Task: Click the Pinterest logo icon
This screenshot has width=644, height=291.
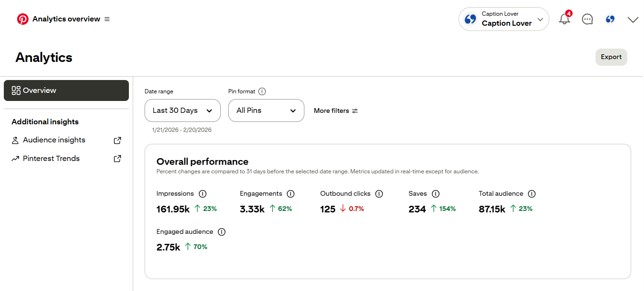Action: pyautogui.click(x=22, y=19)
